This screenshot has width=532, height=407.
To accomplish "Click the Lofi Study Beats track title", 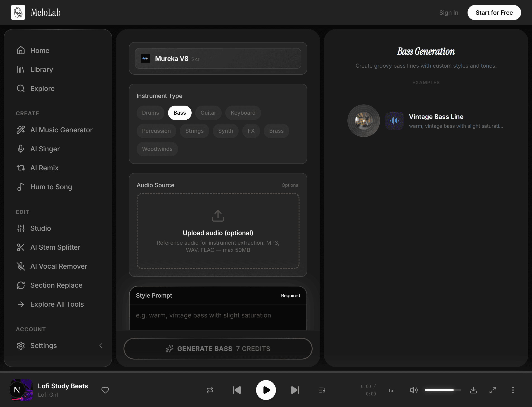I will [x=63, y=386].
